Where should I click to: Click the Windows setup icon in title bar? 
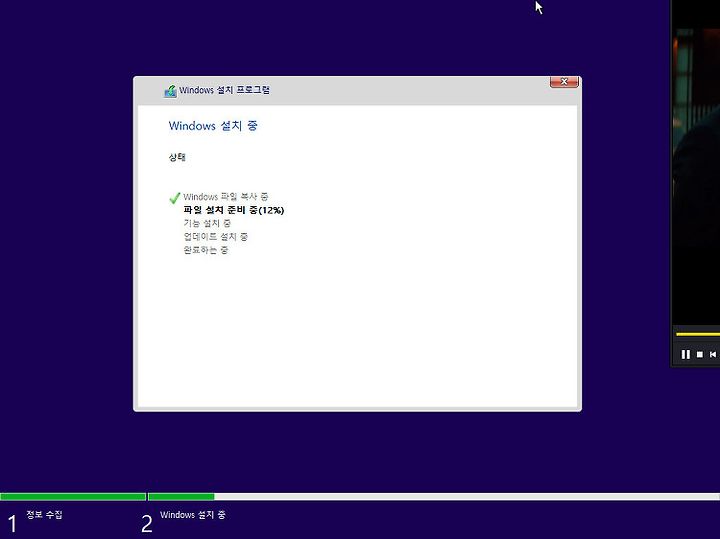[170, 91]
